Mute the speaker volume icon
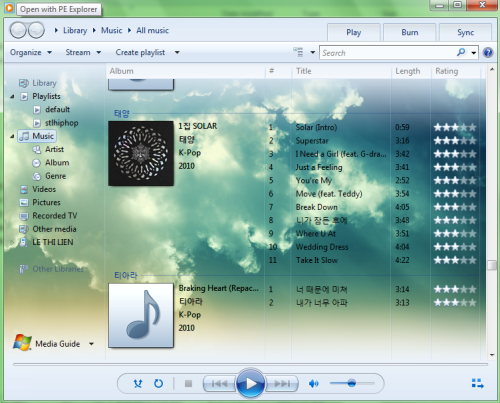The height and width of the screenshot is (403, 500). pos(313,384)
